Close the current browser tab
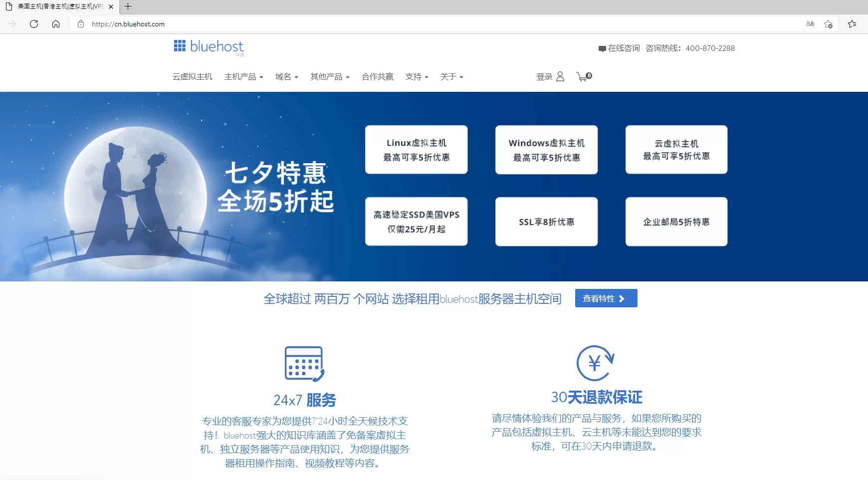This screenshot has width=868, height=480. [x=111, y=6]
